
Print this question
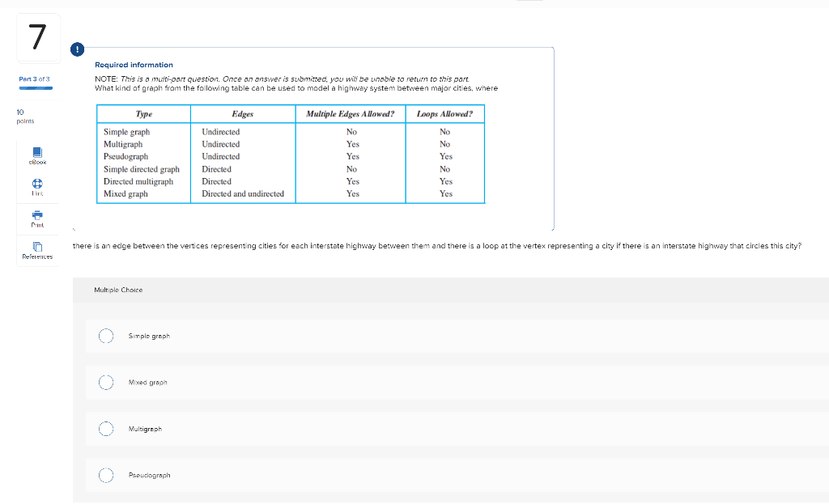(x=37, y=218)
